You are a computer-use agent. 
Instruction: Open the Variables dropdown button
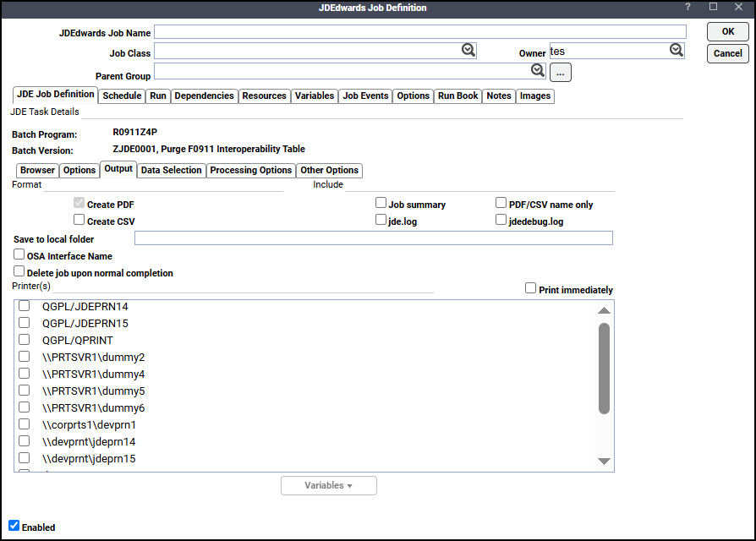point(329,485)
